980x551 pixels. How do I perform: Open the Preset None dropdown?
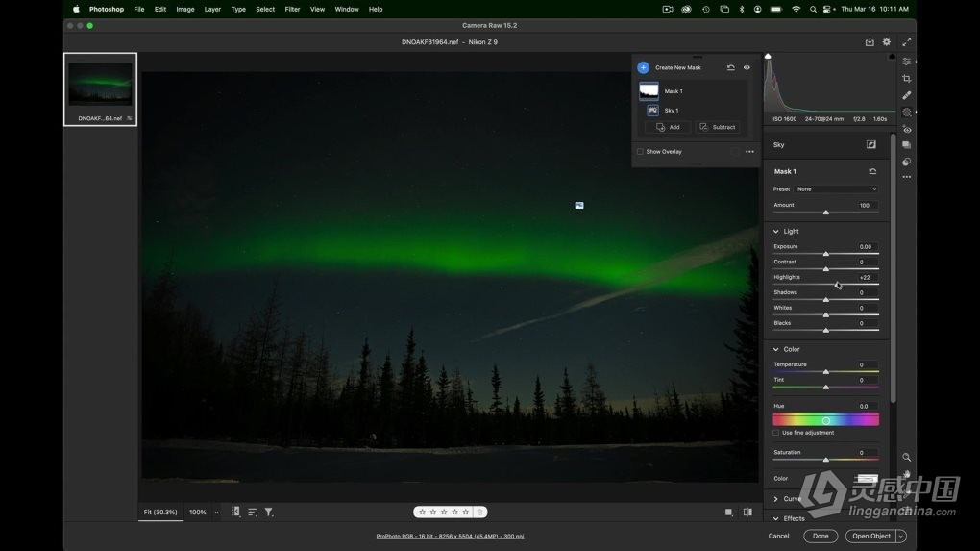[836, 188]
